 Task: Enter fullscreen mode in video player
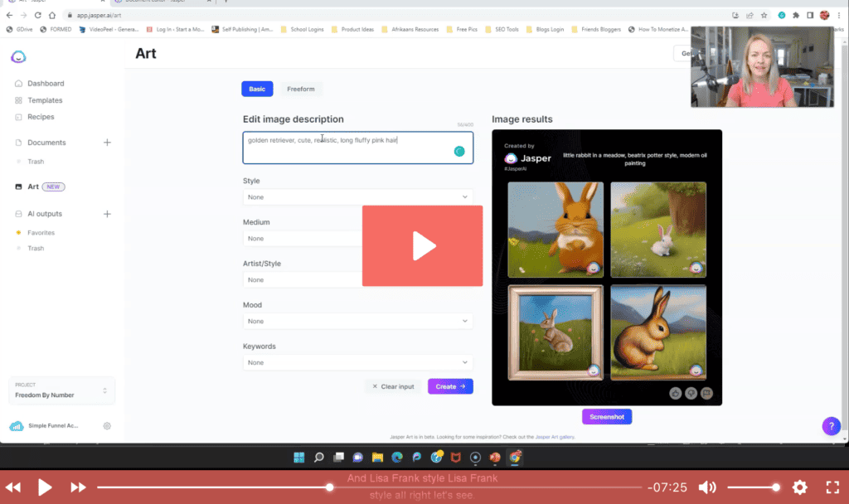click(832, 487)
